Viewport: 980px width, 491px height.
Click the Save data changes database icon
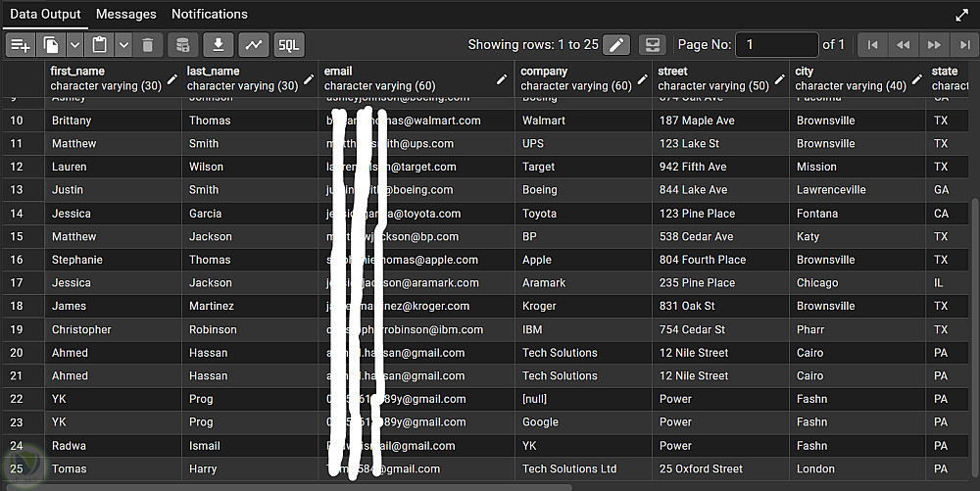[182, 45]
